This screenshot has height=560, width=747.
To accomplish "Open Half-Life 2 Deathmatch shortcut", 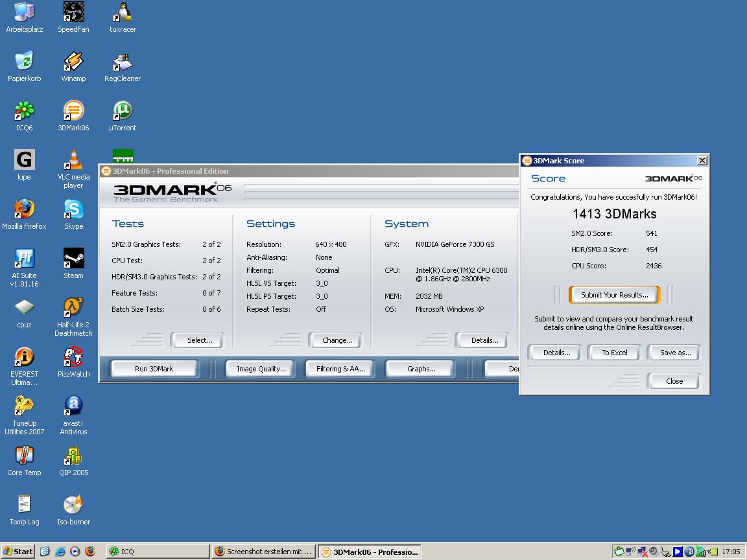I will (73, 317).
